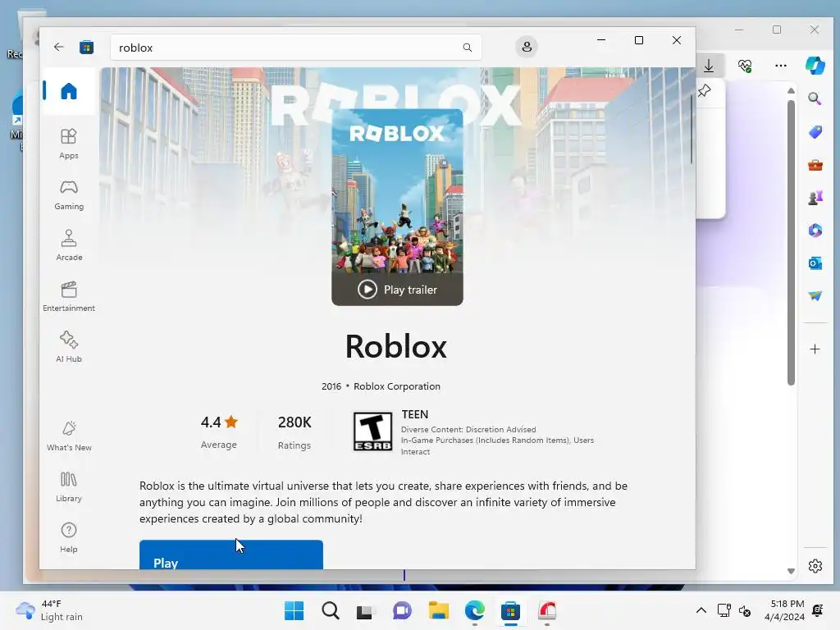Open Edge sidebar search icon
Screen dimensions: 840x630
coord(815,98)
